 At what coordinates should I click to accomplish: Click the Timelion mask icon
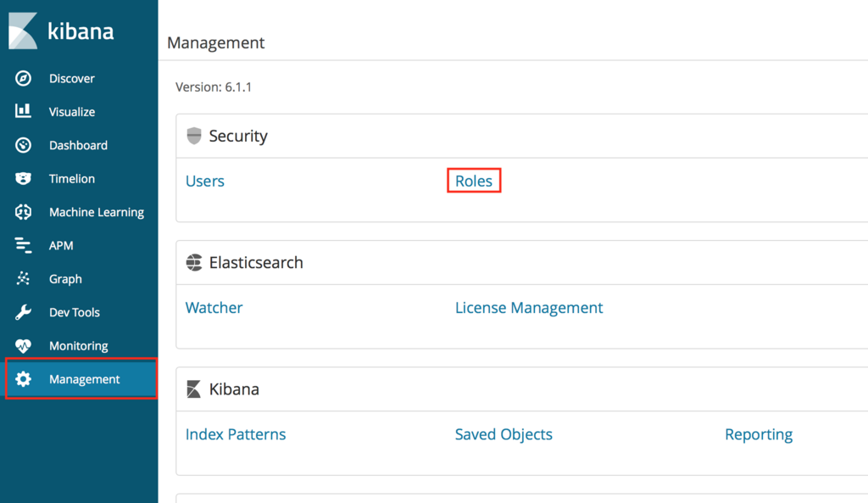click(x=23, y=178)
